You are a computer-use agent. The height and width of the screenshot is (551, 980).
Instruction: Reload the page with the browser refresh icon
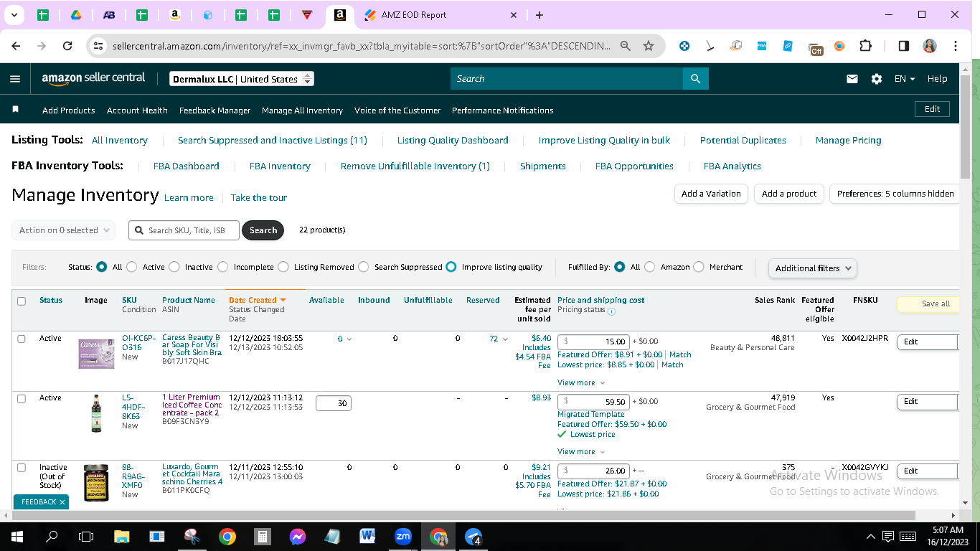pos(67,46)
